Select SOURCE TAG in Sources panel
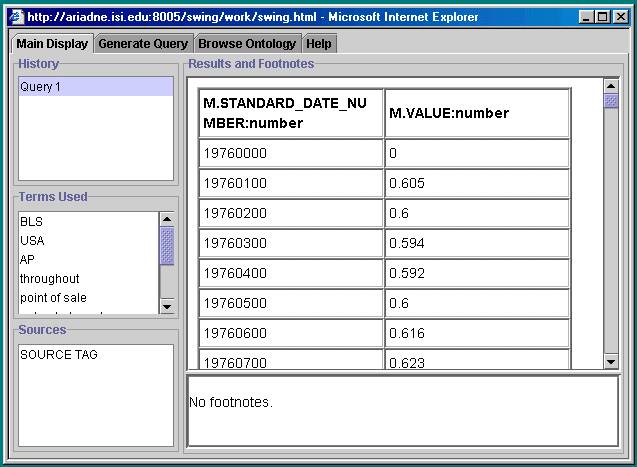Image resolution: width=637 pixels, height=467 pixels. [x=59, y=355]
